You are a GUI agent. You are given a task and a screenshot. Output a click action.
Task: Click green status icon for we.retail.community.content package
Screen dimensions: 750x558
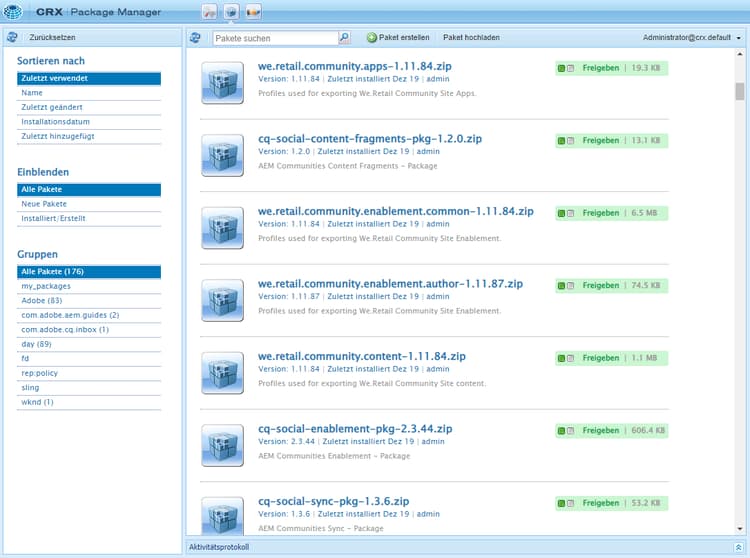coord(562,358)
